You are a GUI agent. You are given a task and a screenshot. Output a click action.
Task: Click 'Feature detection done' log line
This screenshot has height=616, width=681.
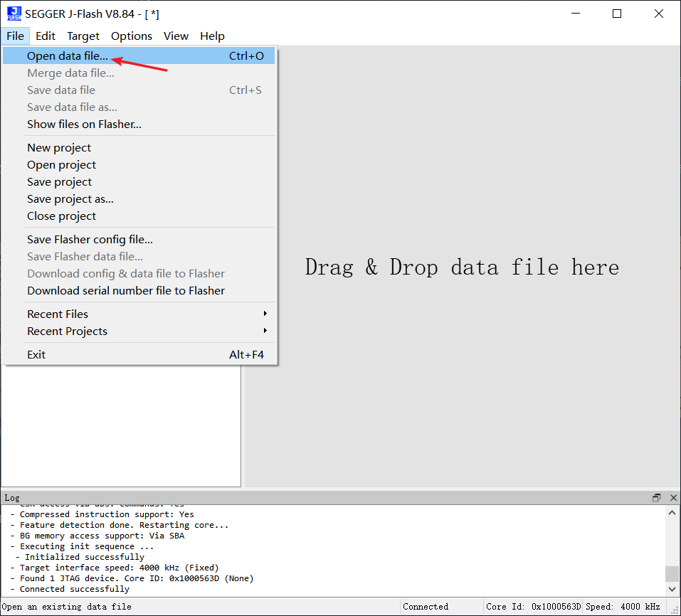pyautogui.click(x=120, y=525)
